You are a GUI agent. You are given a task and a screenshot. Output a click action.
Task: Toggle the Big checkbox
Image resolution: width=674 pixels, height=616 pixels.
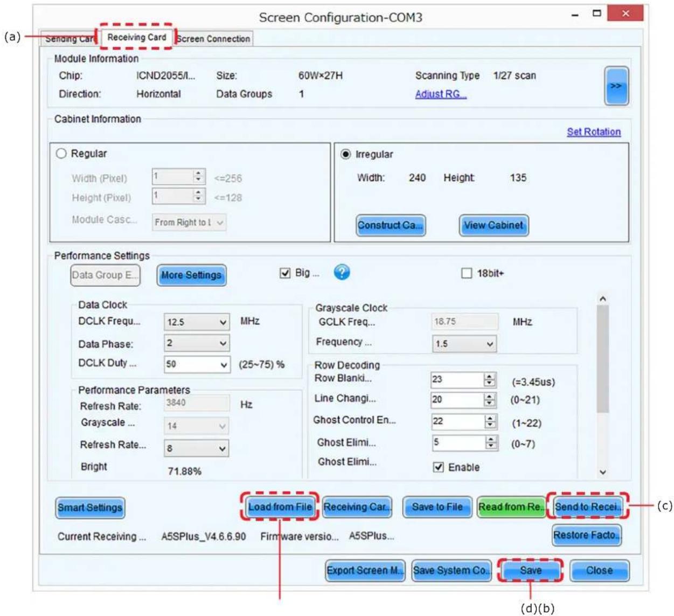tap(285, 273)
